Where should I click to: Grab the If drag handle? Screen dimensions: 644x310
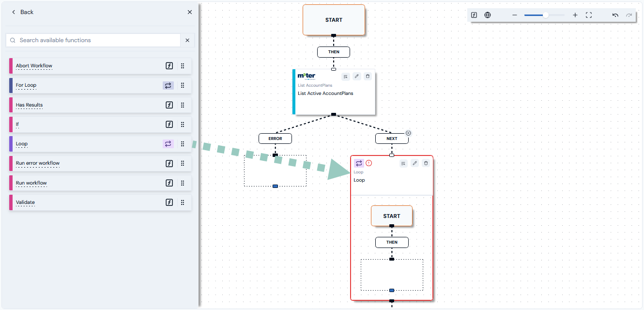tap(183, 124)
